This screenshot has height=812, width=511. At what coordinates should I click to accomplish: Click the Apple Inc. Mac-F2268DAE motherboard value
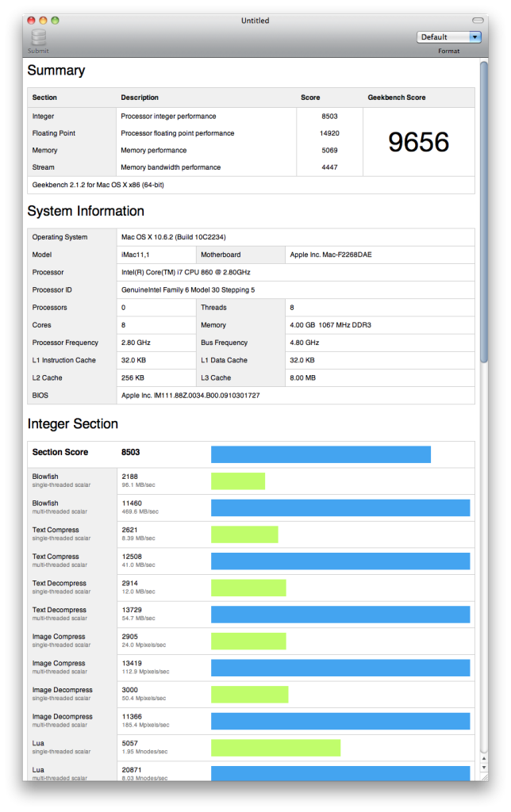point(331,255)
